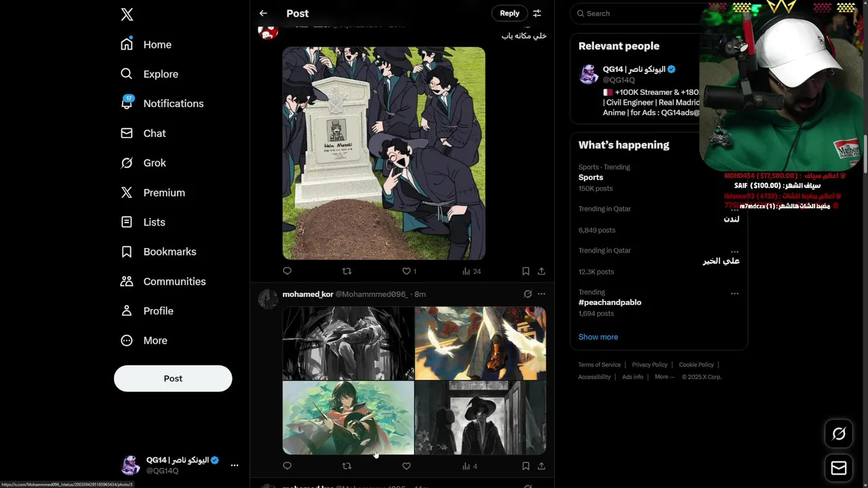This screenshot has width=868, height=488.
Task: Click the white Post button
Action: pyautogui.click(x=173, y=378)
